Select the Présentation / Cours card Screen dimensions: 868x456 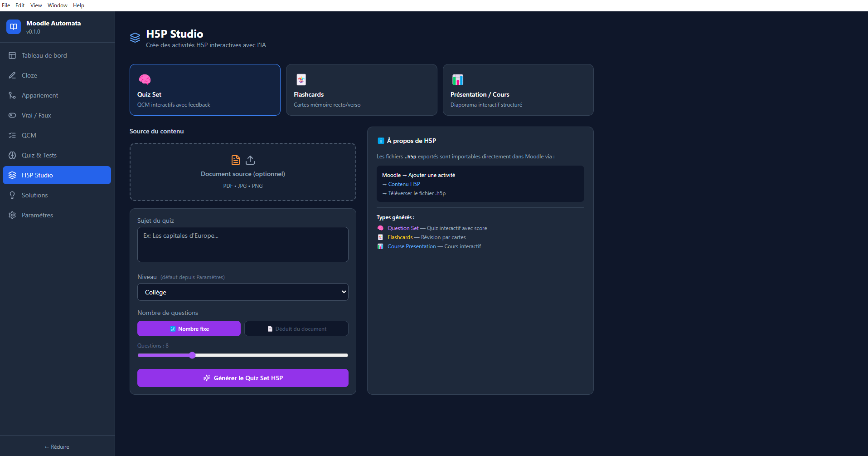pos(518,90)
